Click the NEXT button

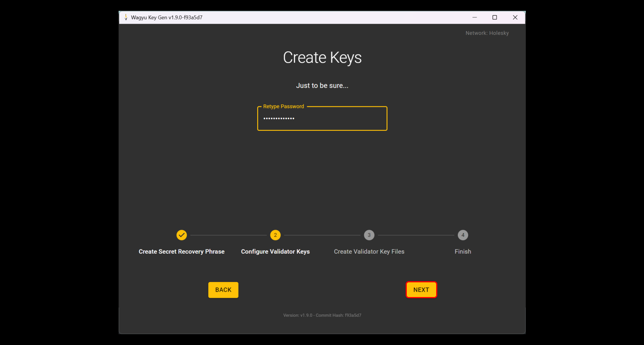[x=421, y=290]
